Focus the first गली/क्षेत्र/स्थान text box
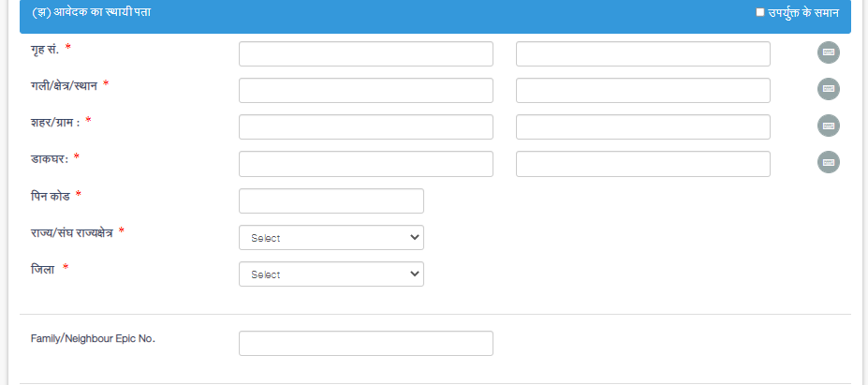868x385 pixels. pyautogui.click(x=366, y=90)
